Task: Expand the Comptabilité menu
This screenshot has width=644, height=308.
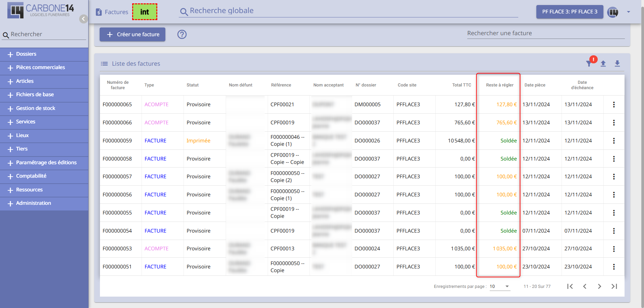Action: [44, 176]
